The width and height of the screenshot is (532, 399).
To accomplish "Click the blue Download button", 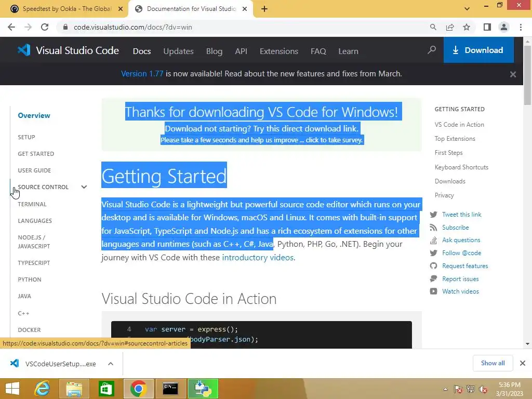I will pos(478,50).
